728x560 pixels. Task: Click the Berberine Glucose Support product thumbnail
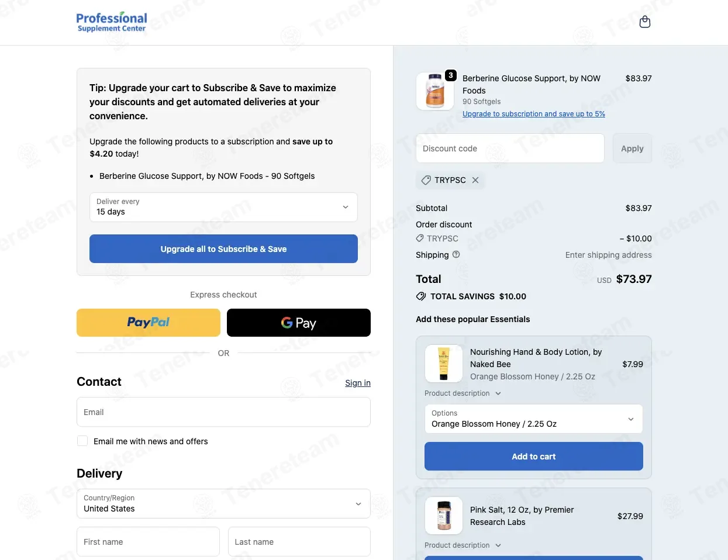point(435,91)
